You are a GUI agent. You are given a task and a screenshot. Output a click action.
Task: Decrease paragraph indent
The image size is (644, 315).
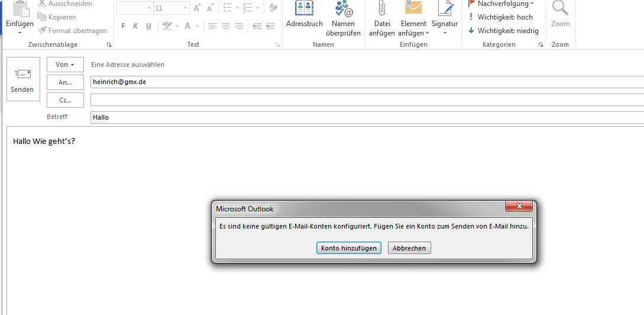[x=257, y=26]
